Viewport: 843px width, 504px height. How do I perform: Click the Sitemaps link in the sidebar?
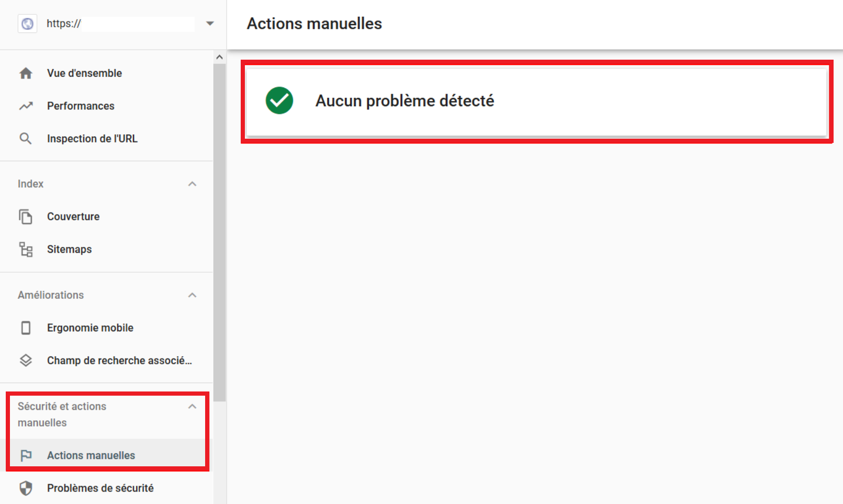tap(69, 249)
